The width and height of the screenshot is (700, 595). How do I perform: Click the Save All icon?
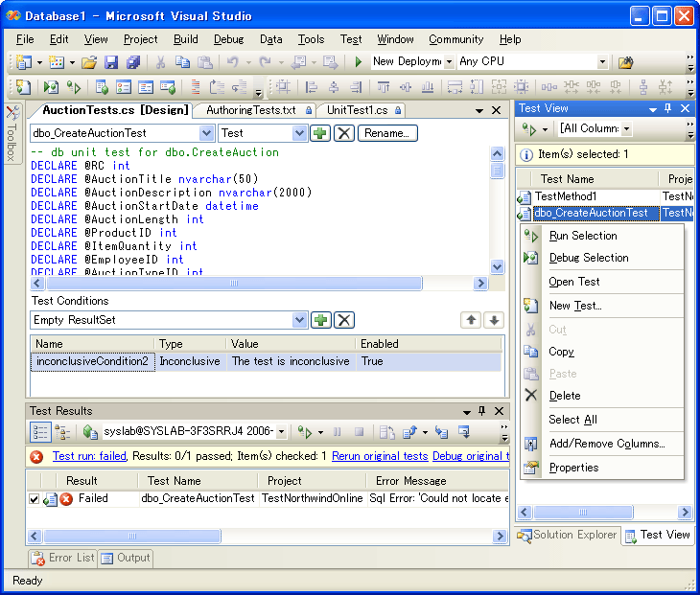click(133, 62)
